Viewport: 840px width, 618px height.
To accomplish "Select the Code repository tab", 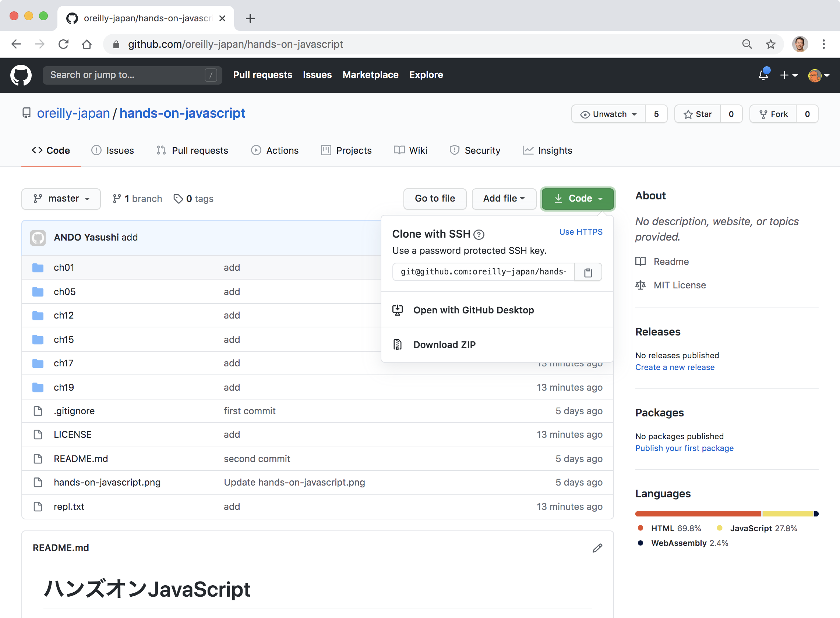I will pyautogui.click(x=51, y=150).
